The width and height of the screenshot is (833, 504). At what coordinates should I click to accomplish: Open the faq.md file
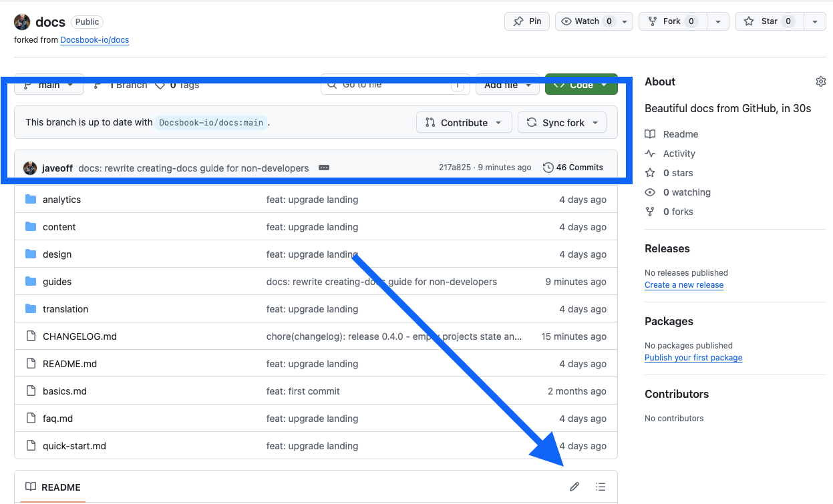tap(57, 419)
